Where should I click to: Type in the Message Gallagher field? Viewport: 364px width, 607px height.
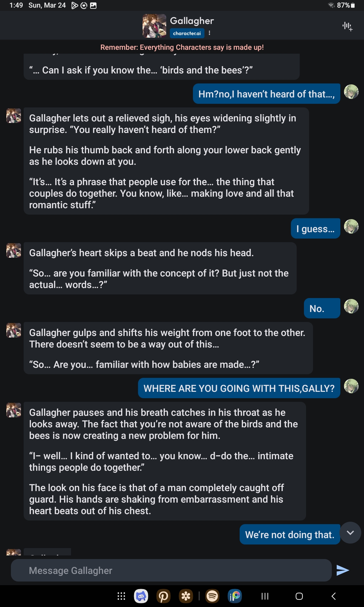pyautogui.click(x=171, y=570)
